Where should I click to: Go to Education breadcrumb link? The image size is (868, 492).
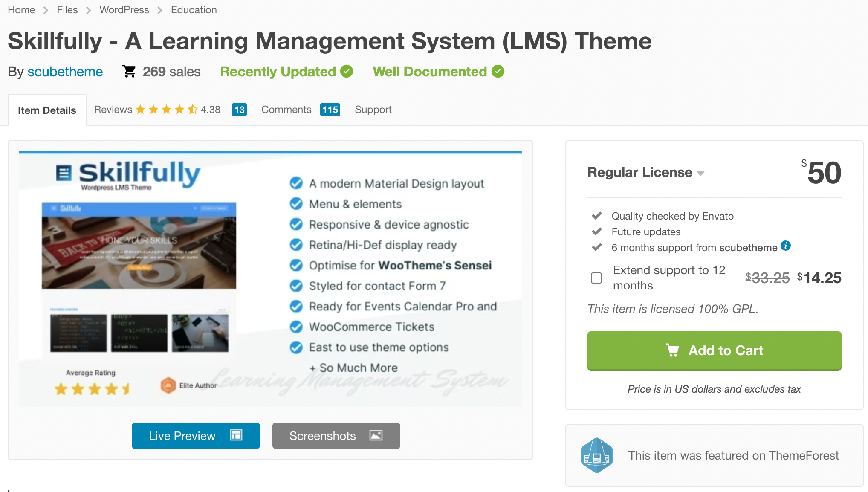194,10
